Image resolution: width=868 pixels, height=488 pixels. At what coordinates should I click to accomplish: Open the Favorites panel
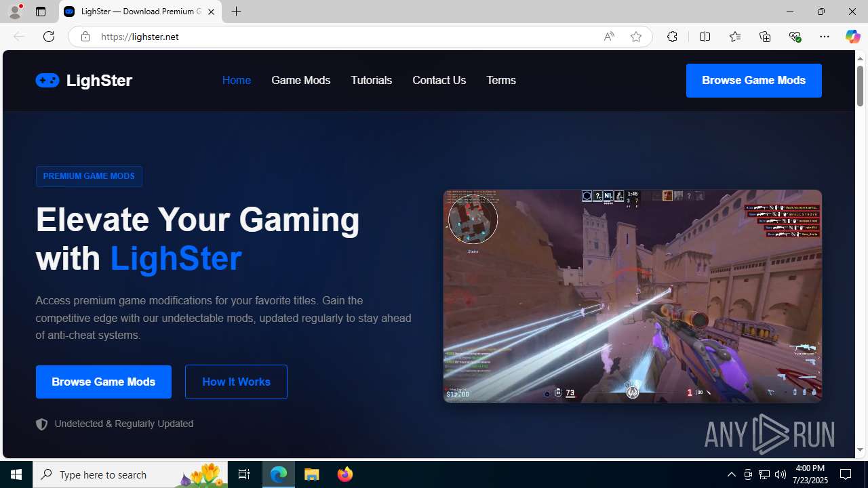[x=735, y=37]
